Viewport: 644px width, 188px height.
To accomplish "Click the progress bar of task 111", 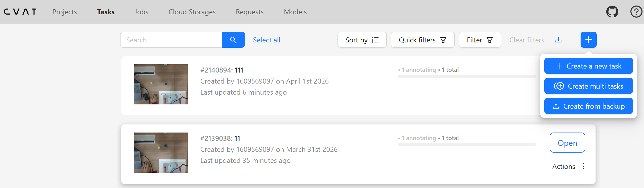I will click(467, 76).
